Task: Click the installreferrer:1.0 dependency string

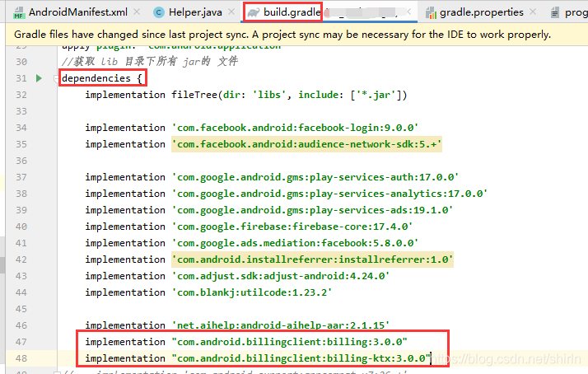Action: [312, 259]
